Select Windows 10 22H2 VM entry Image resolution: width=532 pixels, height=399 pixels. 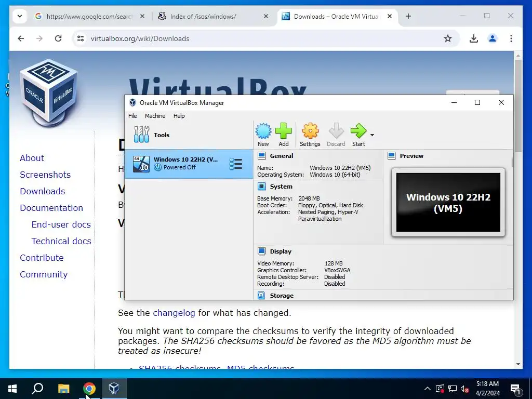click(x=189, y=164)
